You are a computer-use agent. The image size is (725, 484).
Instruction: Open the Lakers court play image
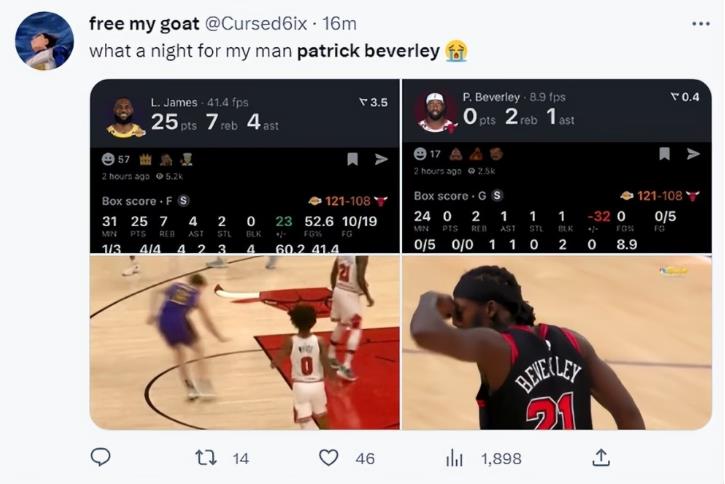pos(245,343)
